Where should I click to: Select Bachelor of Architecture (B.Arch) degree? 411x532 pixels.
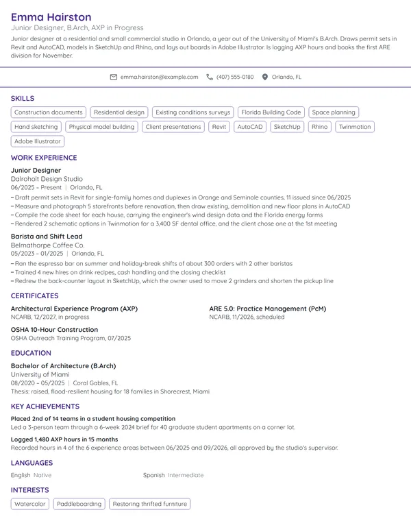tap(64, 366)
